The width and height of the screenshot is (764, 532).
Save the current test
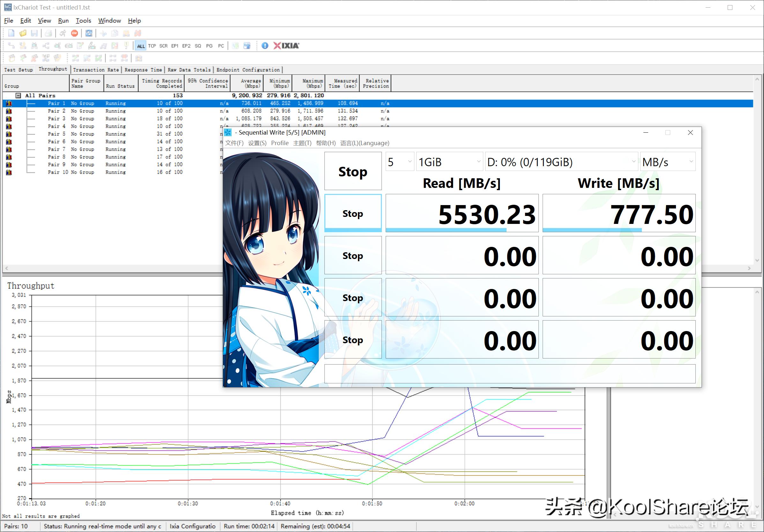coord(34,33)
